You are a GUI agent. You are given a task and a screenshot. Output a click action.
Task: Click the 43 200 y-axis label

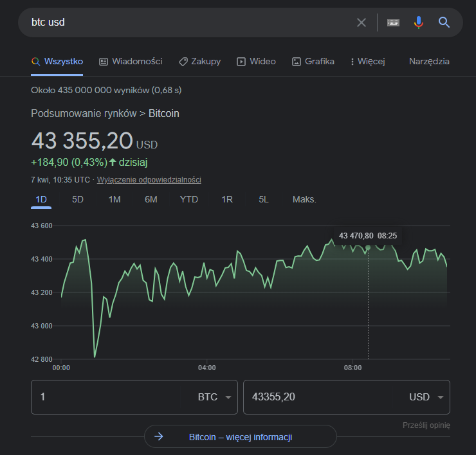[42, 292]
